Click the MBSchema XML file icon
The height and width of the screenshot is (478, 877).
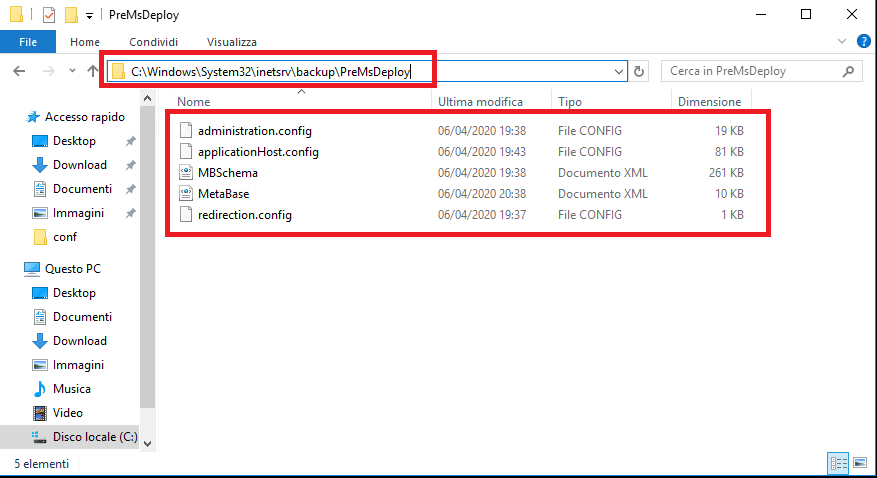click(x=186, y=172)
